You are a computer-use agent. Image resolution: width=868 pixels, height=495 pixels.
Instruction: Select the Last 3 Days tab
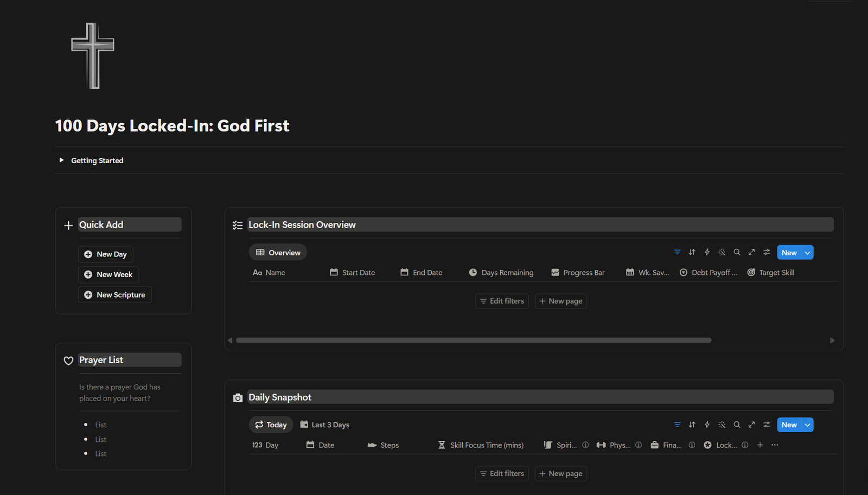click(x=325, y=425)
